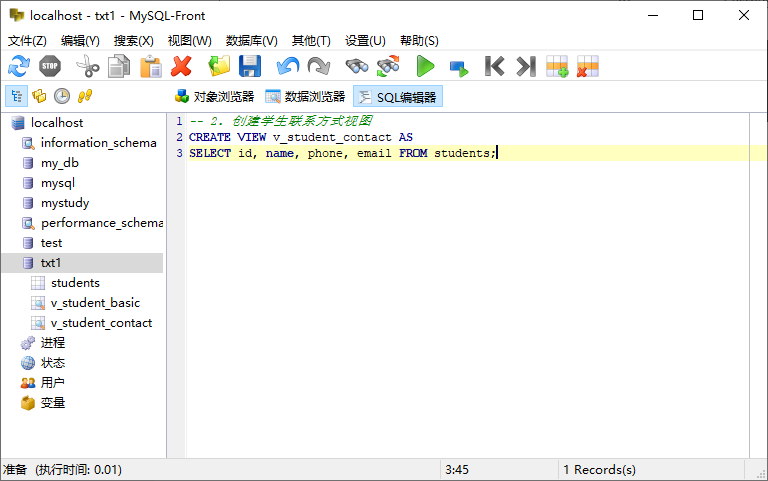Select the v_student_basic view
This screenshot has height=481, width=768.
pyautogui.click(x=95, y=303)
